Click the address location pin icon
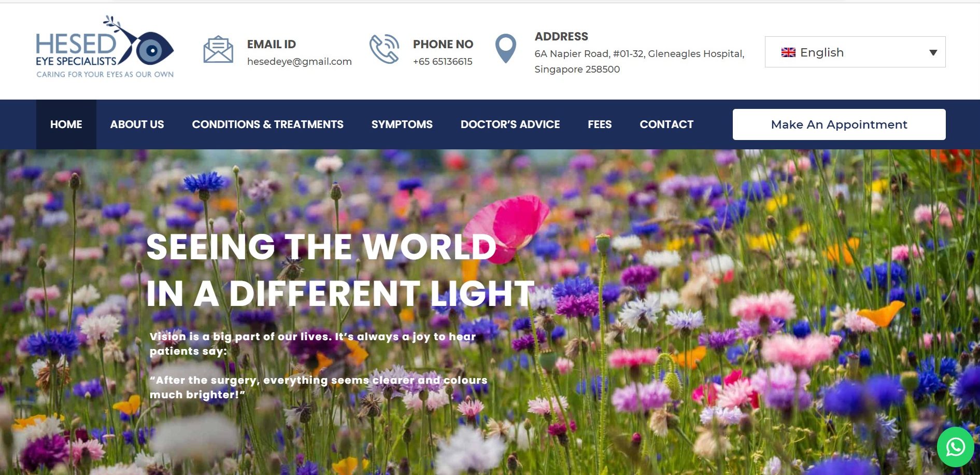 point(506,49)
